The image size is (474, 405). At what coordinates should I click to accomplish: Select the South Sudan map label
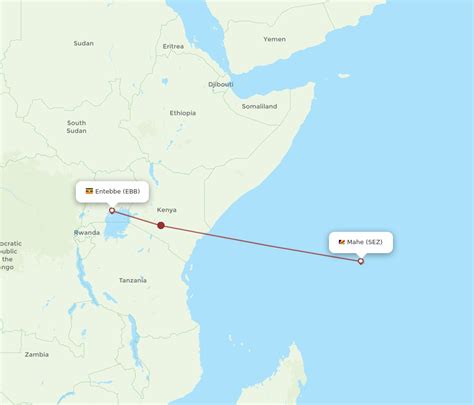[76, 127]
